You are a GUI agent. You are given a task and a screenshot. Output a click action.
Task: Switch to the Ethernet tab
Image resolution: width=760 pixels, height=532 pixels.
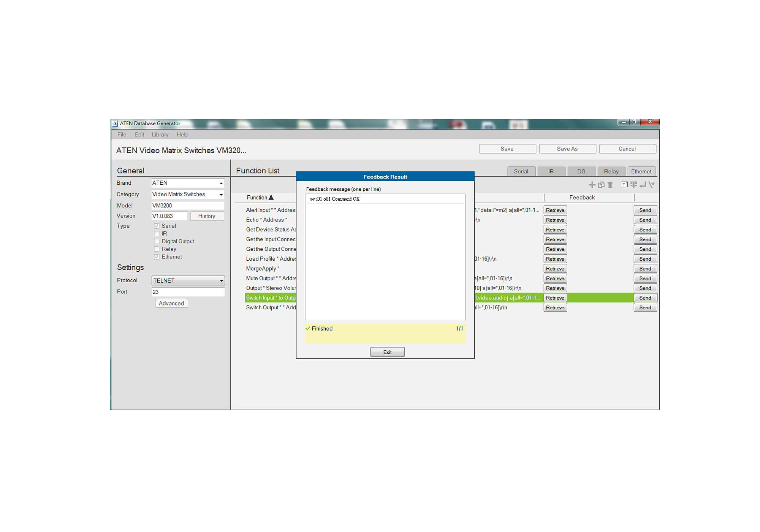coord(641,171)
